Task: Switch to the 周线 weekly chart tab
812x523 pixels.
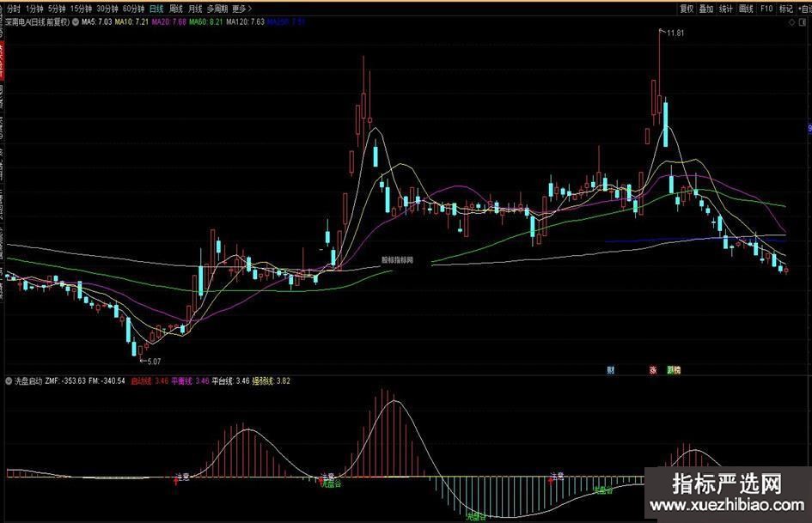Action: (176, 9)
